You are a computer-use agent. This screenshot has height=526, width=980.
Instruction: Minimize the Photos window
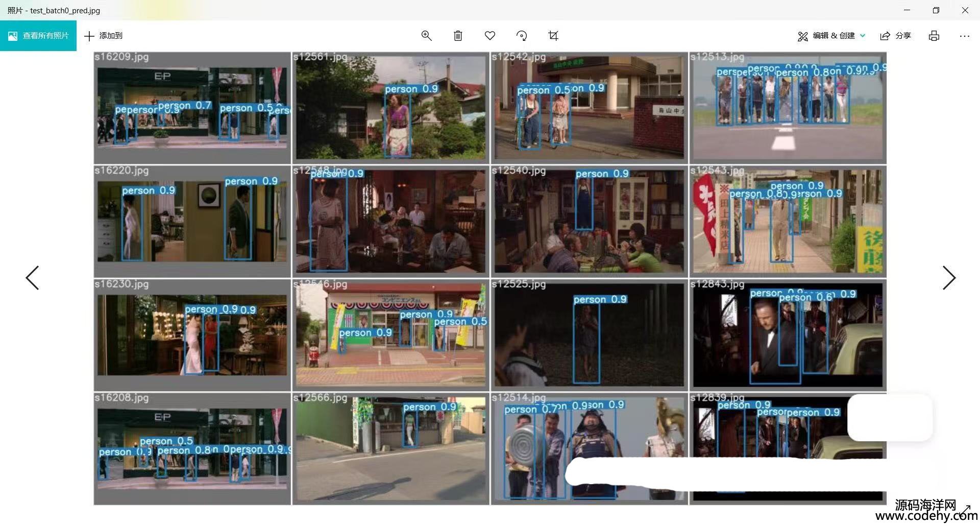907,10
